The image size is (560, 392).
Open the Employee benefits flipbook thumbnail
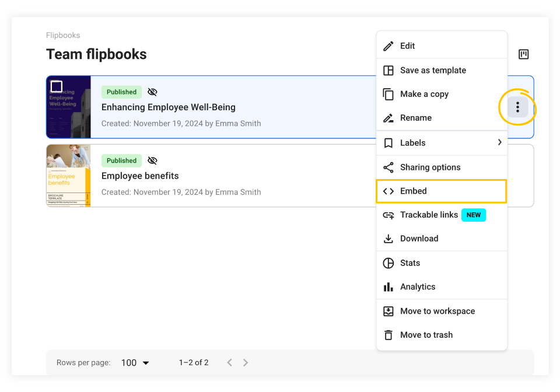tap(68, 176)
